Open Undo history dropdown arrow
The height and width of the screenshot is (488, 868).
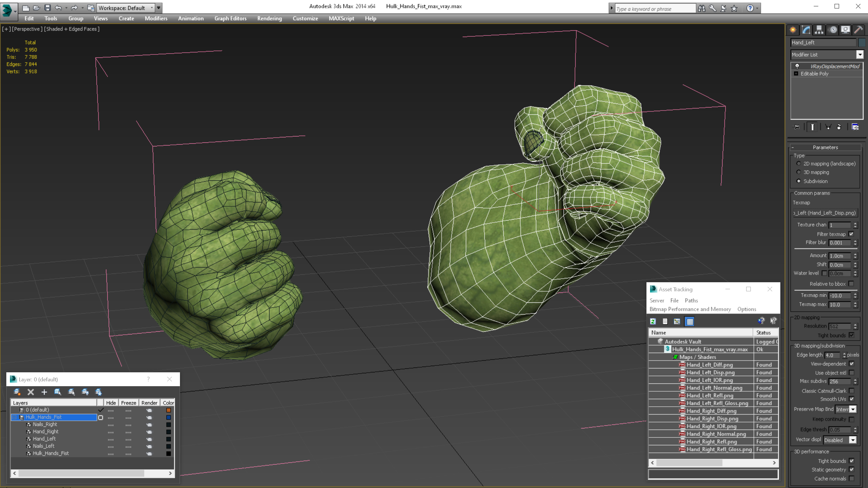click(66, 8)
